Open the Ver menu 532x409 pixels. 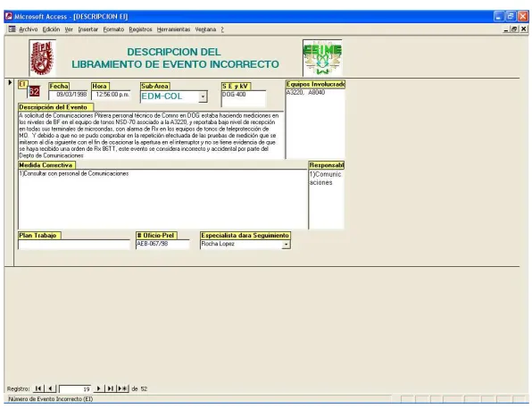(69, 29)
